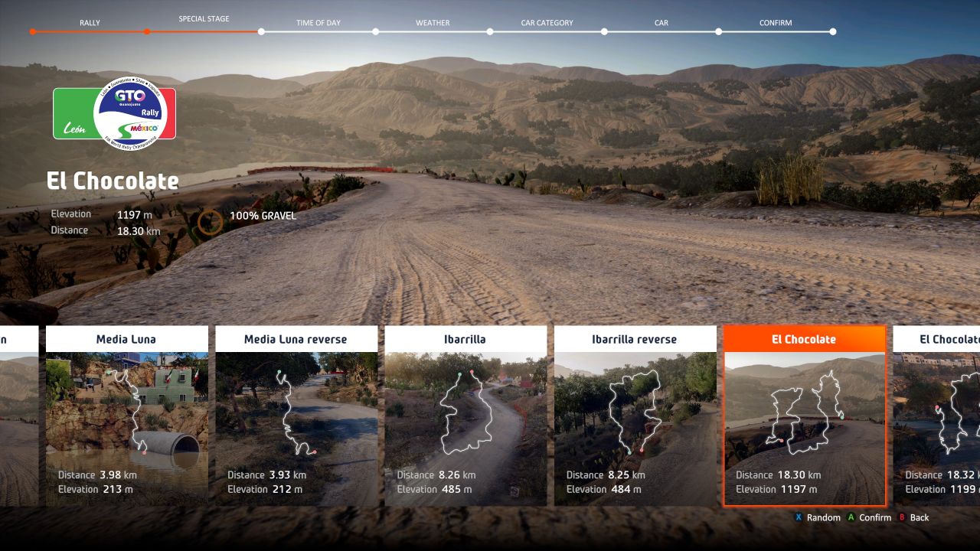
Task: Select the Media Luna stage card
Action: 127,416
